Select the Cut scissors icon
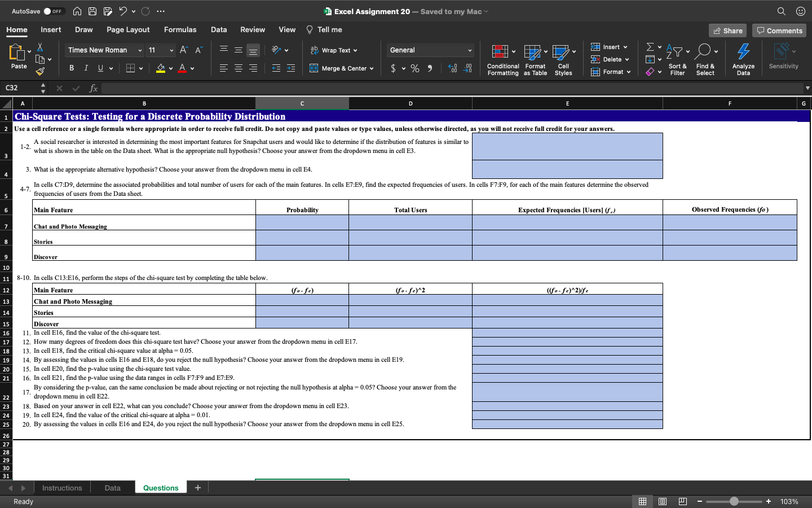The image size is (812, 508). (39, 47)
